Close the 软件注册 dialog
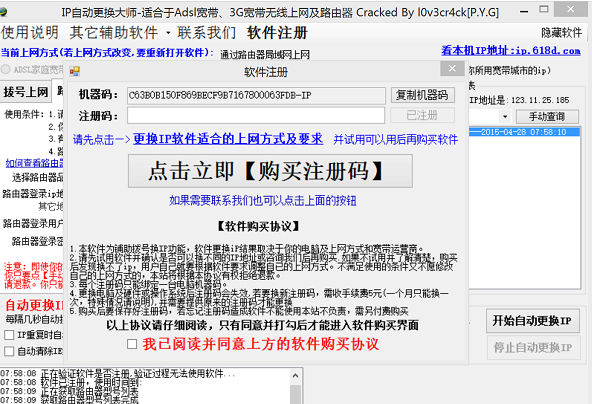This screenshot has width=592, height=404. click(x=452, y=69)
